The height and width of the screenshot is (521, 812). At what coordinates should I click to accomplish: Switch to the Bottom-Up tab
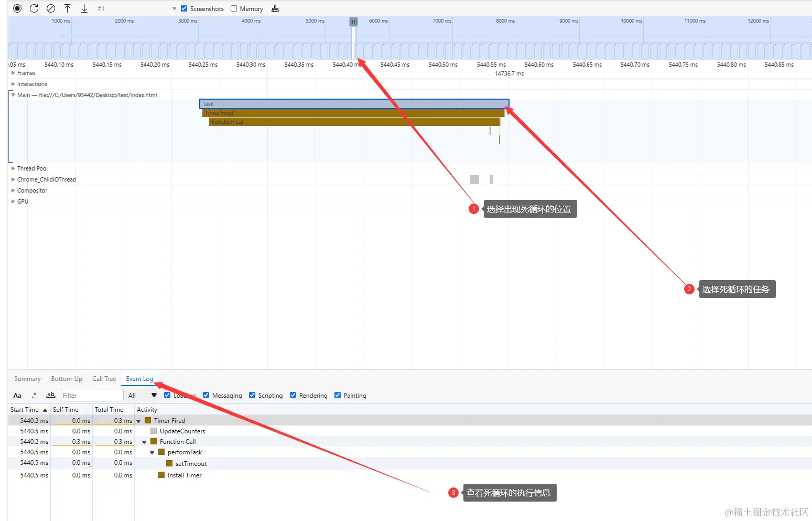tap(67, 379)
